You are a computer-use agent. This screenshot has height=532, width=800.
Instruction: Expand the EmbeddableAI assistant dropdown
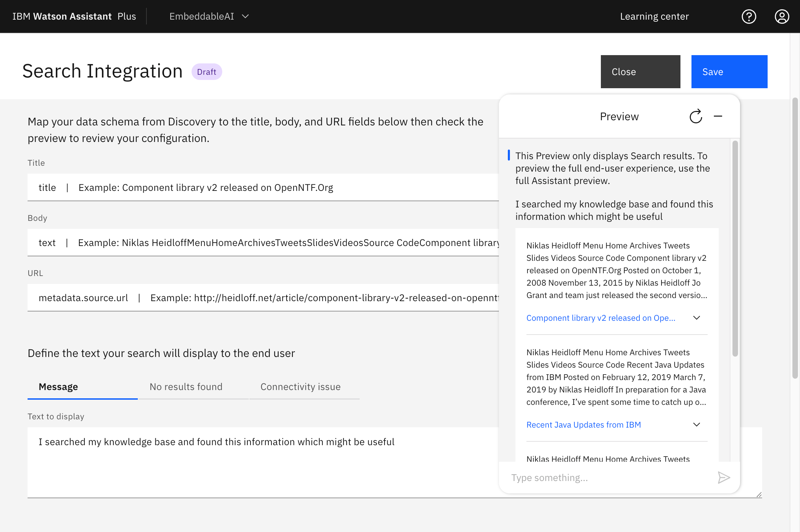(209, 16)
